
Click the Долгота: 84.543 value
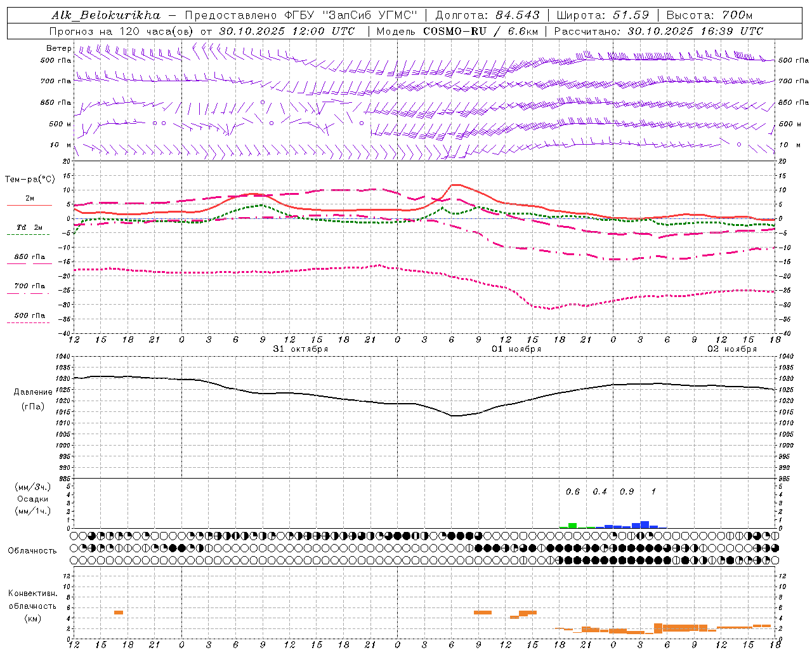[488, 15]
